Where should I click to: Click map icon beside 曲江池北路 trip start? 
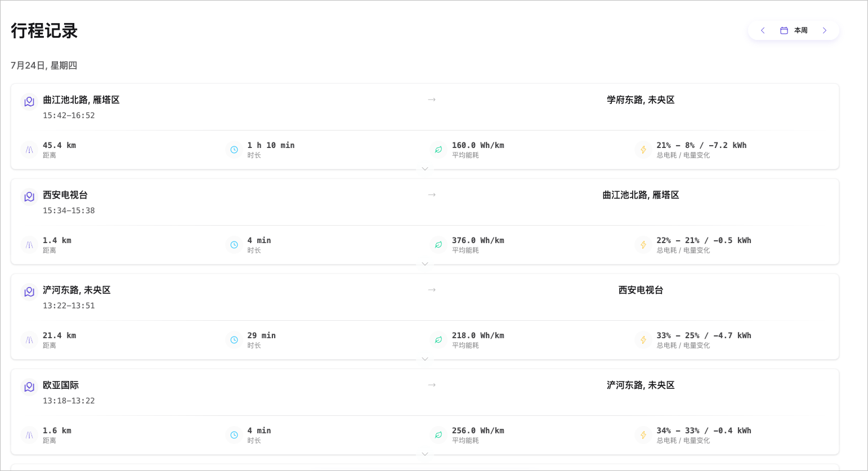click(29, 102)
